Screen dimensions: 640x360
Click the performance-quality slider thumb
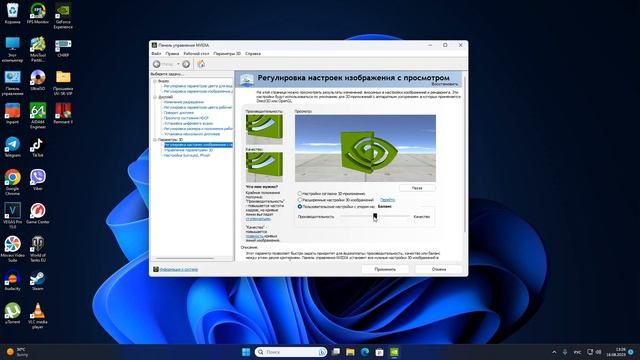(375, 216)
